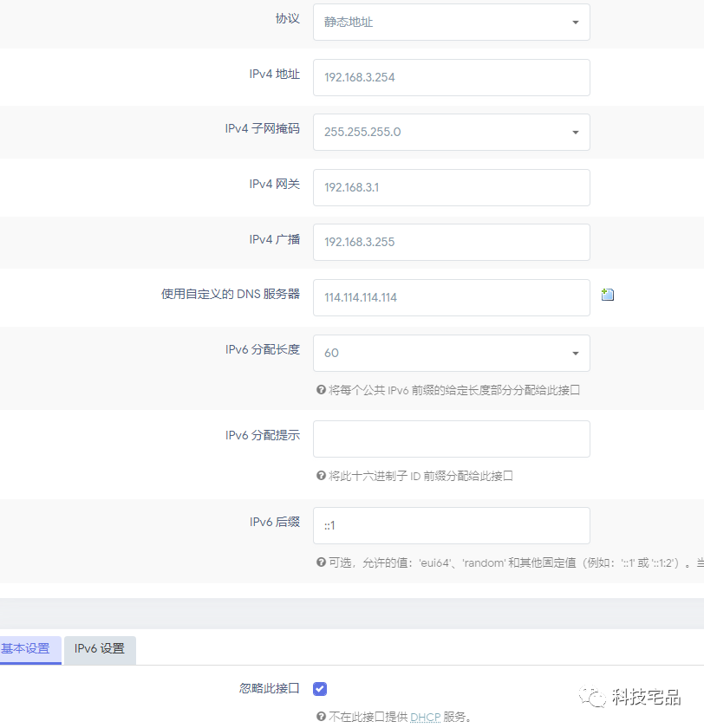Open the DHCP link in the note
This screenshot has width=704, height=728.
point(426,717)
